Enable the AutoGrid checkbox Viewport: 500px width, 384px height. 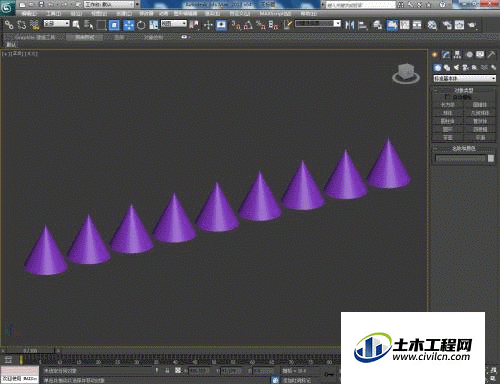pos(448,97)
